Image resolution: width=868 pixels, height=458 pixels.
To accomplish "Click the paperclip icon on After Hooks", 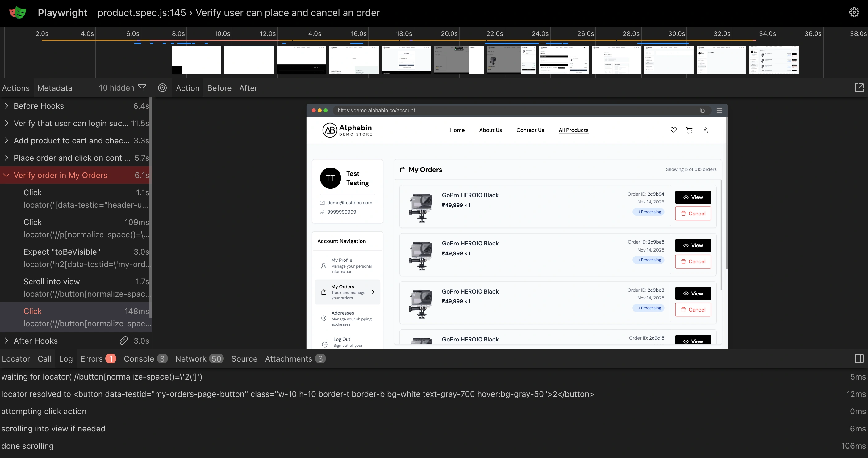I will coord(124,341).
